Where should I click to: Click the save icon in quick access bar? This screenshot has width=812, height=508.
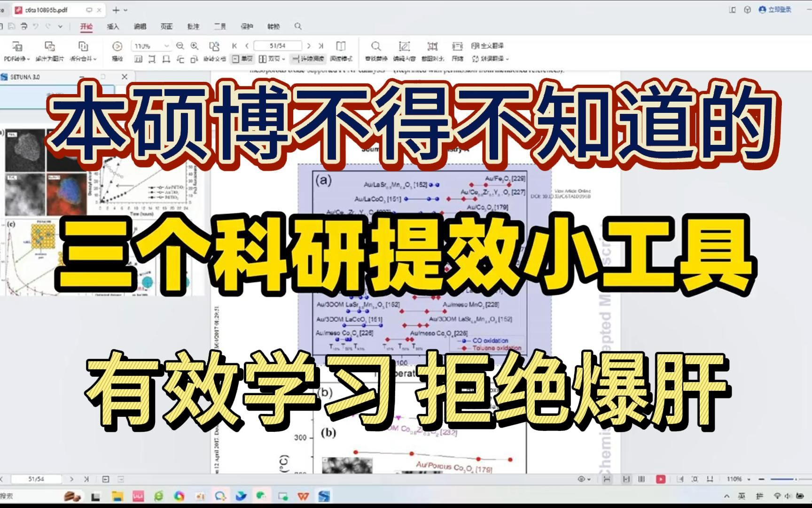[11, 26]
